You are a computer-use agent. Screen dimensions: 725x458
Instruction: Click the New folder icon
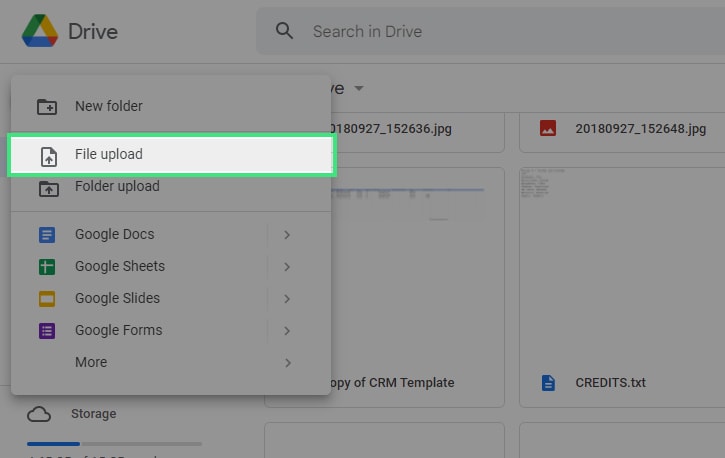coord(47,107)
